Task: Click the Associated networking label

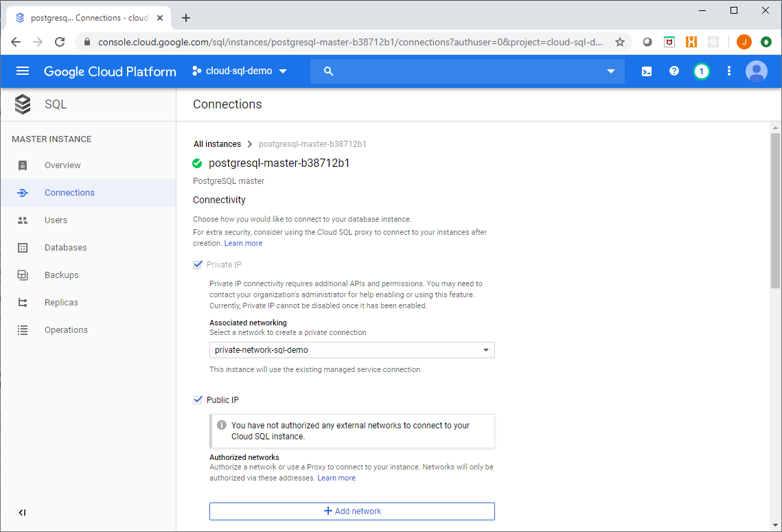Action: click(248, 323)
